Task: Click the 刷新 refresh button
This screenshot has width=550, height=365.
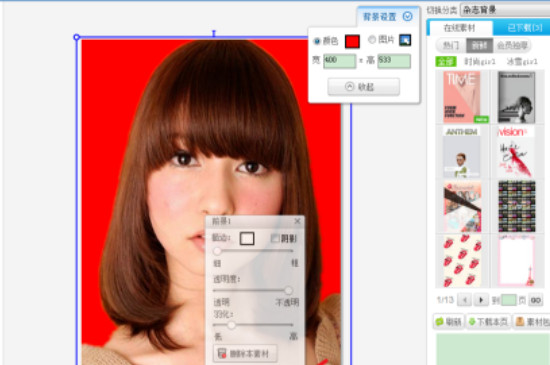Action: tap(449, 322)
